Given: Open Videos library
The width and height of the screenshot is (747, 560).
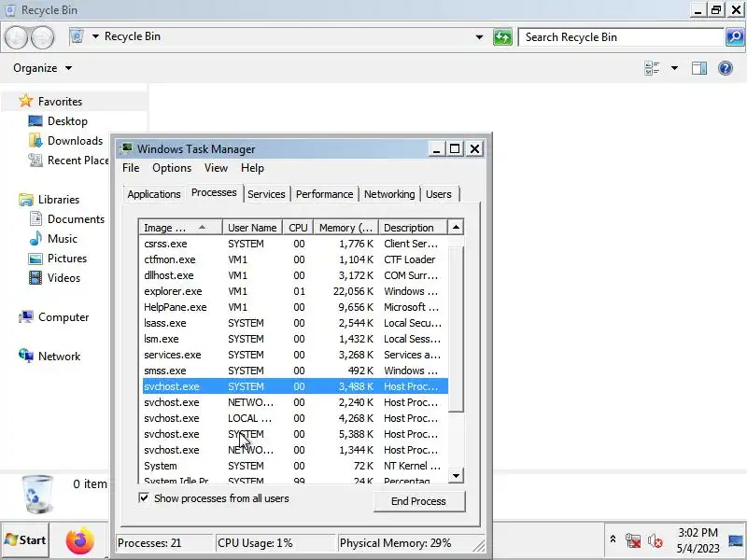Looking at the screenshot, I should coord(63,277).
